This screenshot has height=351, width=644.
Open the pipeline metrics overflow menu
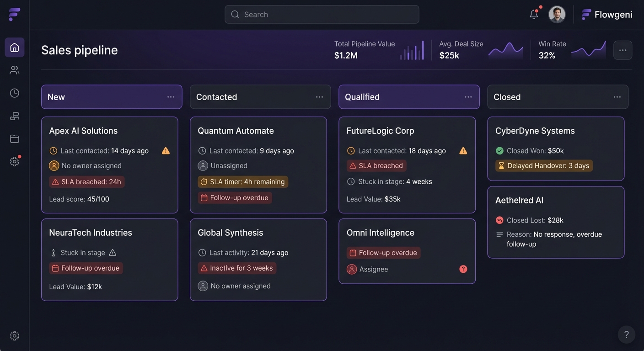point(623,50)
